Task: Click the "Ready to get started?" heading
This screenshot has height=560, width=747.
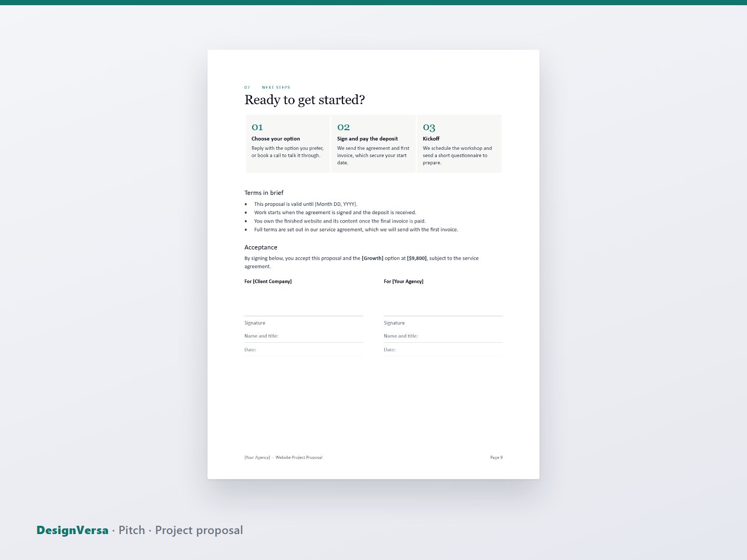Action: pyautogui.click(x=305, y=100)
